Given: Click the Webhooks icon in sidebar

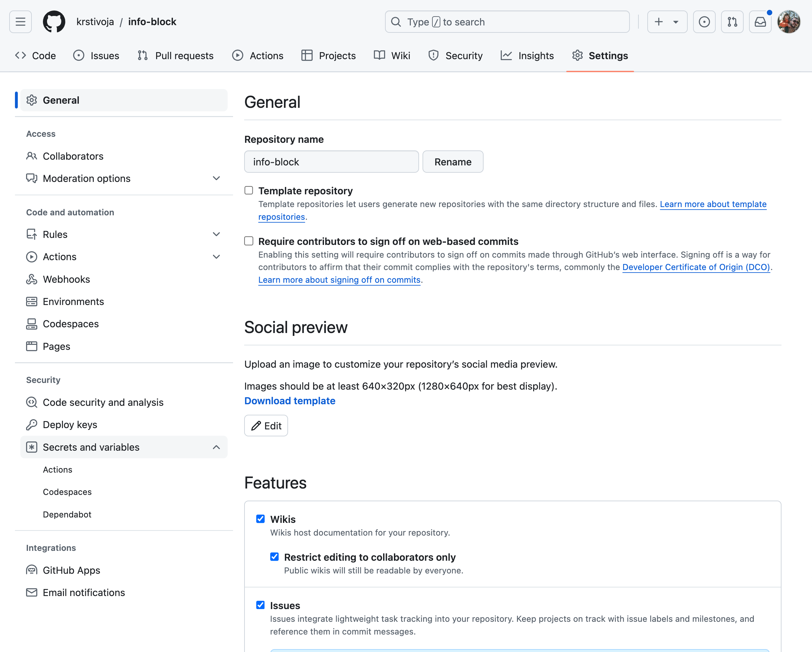Looking at the screenshot, I should pyautogui.click(x=32, y=279).
